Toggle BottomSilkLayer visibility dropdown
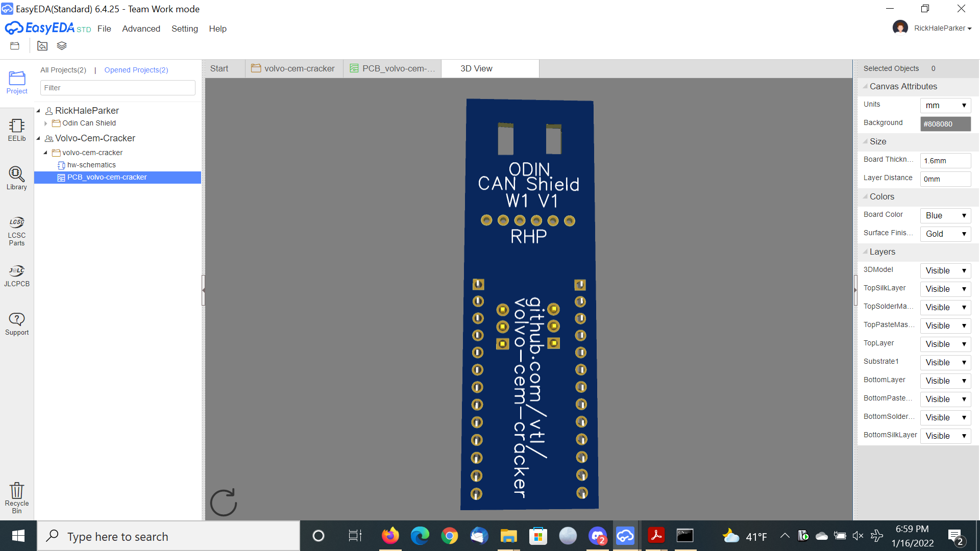The height and width of the screenshot is (551, 980). (945, 436)
